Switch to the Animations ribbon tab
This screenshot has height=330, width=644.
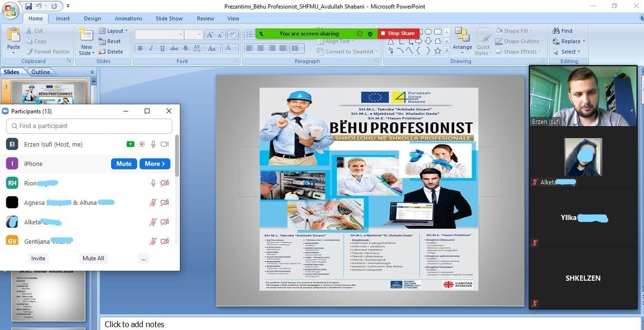[x=128, y=18]
